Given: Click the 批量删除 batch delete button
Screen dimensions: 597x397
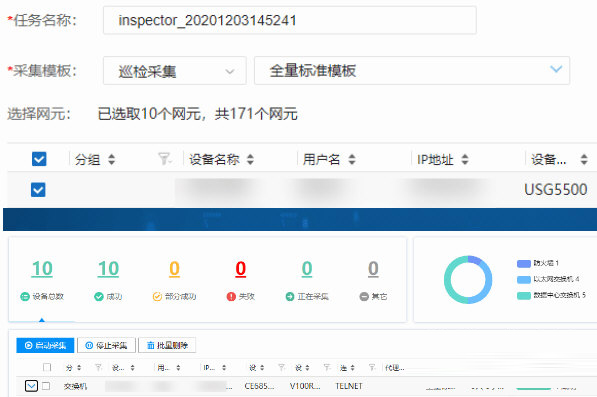Looking at the screenshot, I should tap(167, 345).
